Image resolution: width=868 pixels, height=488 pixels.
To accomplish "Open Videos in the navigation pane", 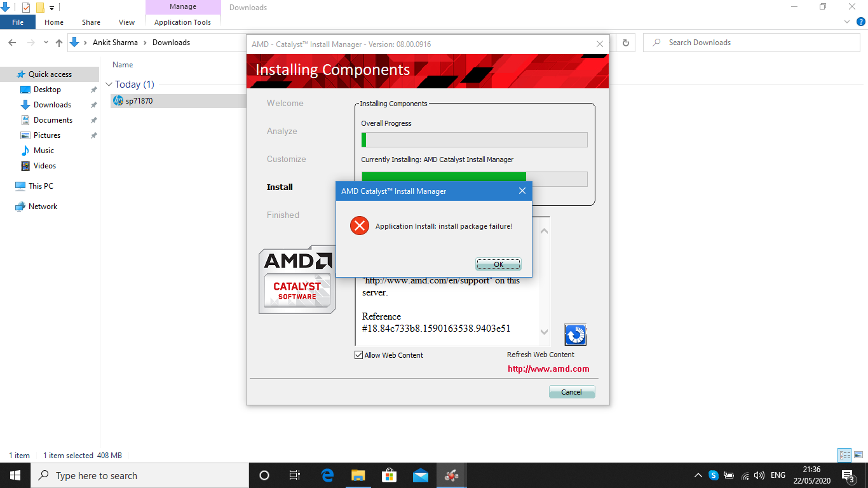I will (x=44, y=166).
